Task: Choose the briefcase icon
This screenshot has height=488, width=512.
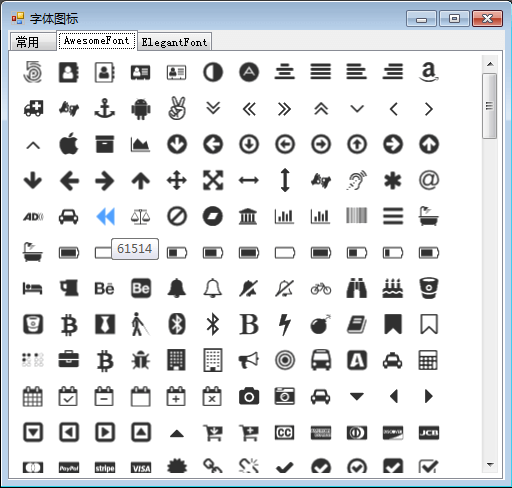Action: tap(69, 359)
